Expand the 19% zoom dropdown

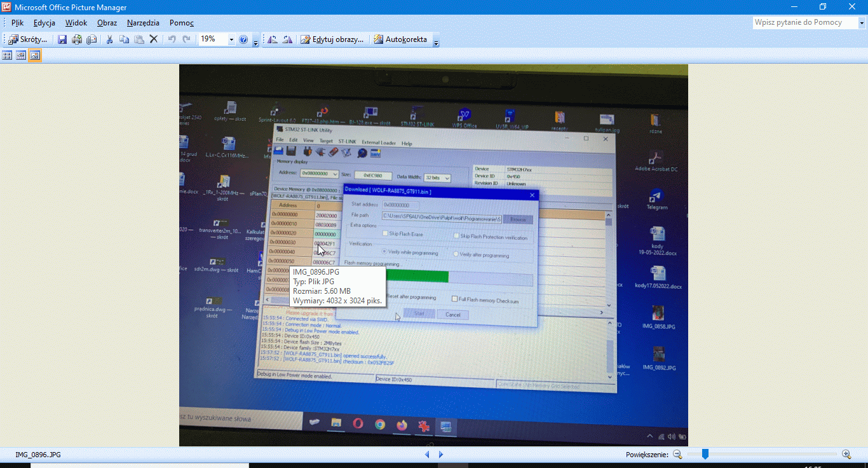point(231,39)
